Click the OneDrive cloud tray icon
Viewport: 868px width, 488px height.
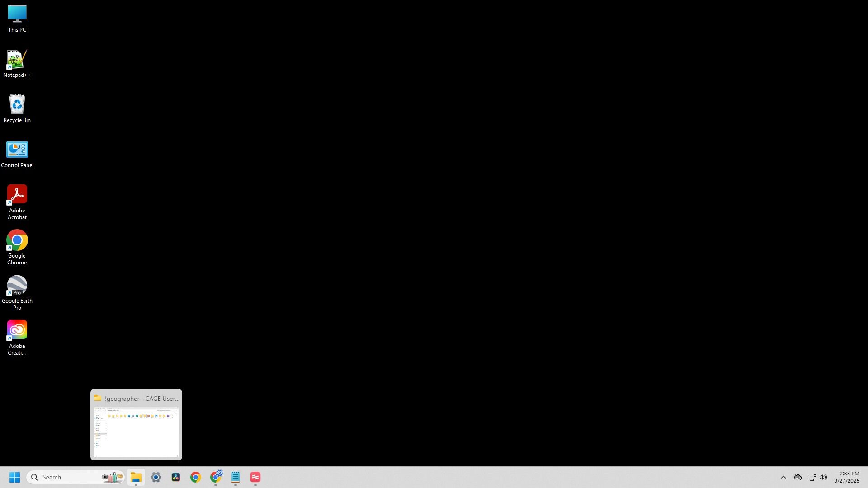tap(798, 477)
